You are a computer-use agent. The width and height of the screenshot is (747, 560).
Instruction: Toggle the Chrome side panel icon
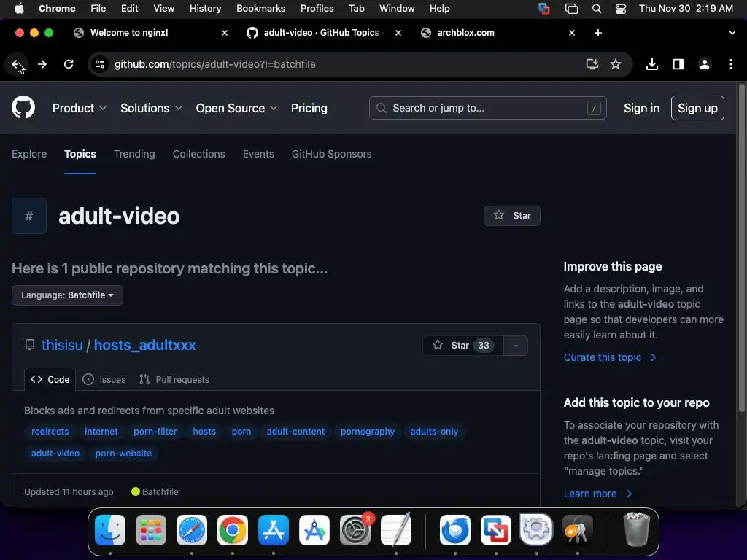[678, 64]
